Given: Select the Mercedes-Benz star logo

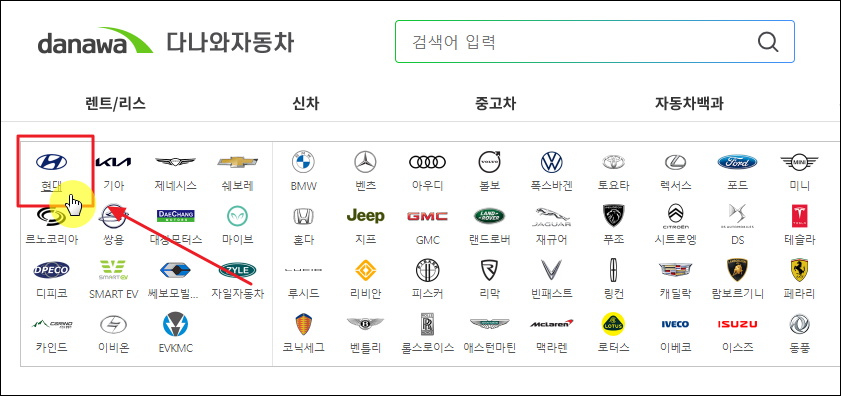Looking at the screenshot, I should coord(365,162).
